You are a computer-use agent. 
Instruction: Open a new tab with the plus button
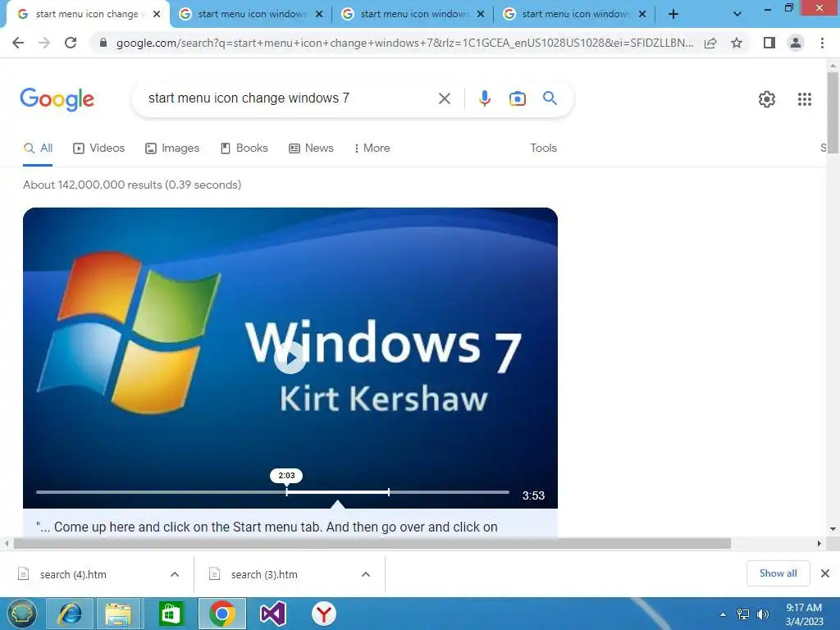(x=673, y=14)
